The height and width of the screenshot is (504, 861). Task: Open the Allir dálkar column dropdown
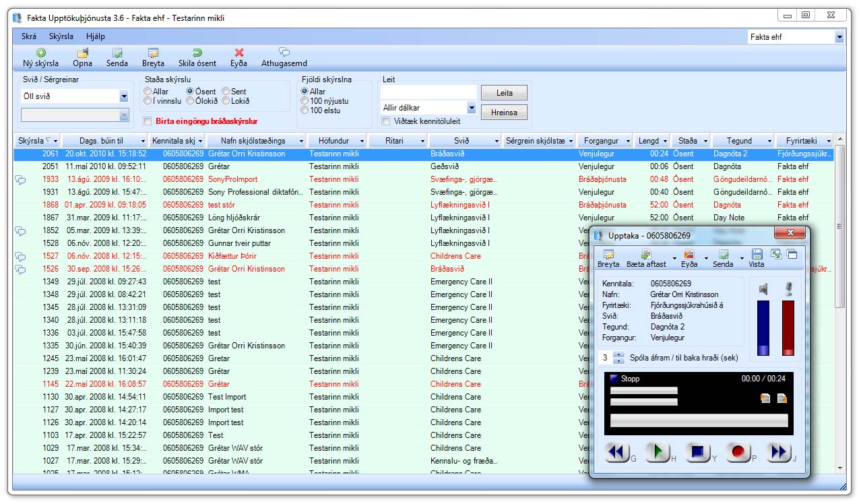point(471,108)
